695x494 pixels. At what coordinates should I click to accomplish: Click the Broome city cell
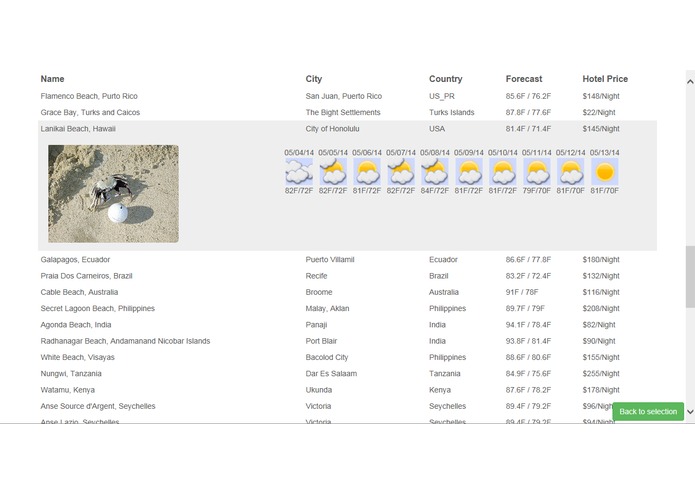pyautogui.click(x=319, y=292)
